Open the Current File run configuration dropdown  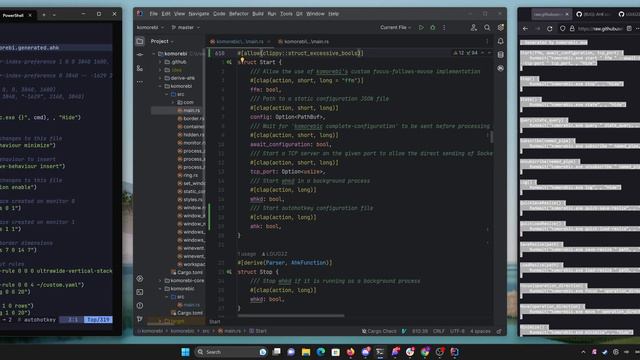[x=395, y=27]
